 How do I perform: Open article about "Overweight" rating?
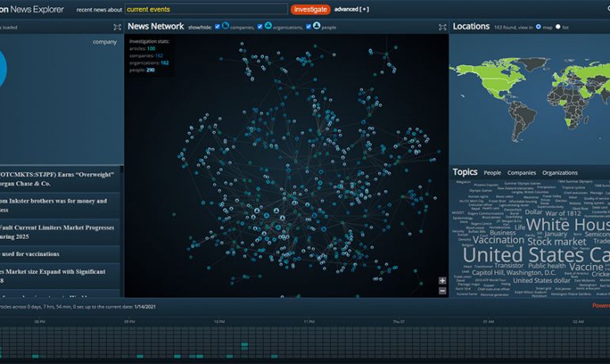pos(60,179)
